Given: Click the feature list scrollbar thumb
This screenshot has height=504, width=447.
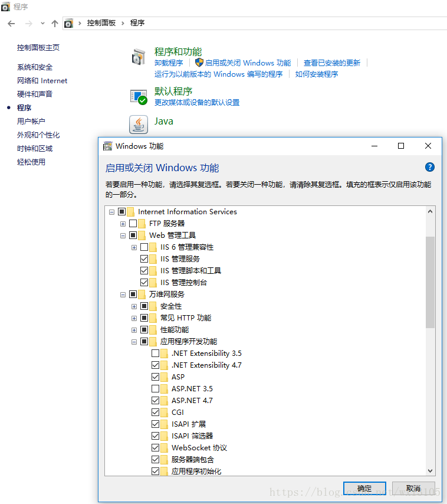Looking at the screenshot, I should 430,282.
